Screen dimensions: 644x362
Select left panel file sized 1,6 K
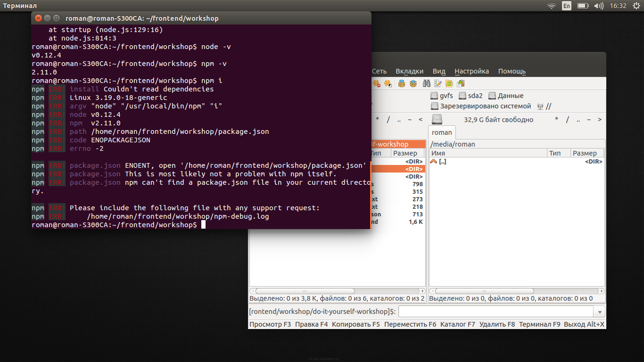[x=398, y=222]
